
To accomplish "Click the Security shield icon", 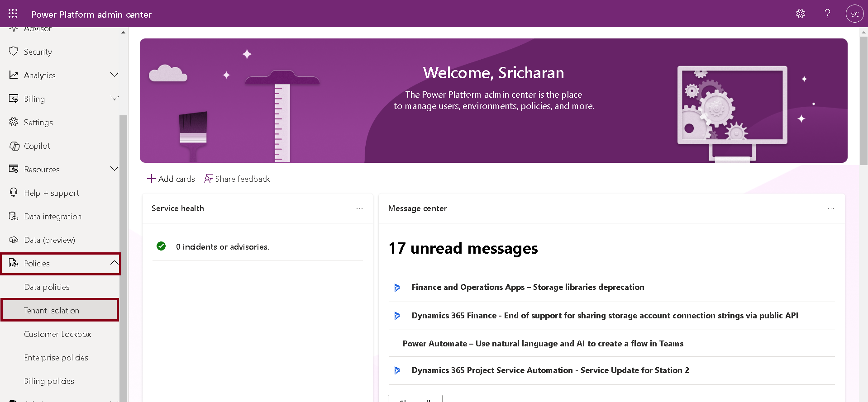I will click(14, 52).
